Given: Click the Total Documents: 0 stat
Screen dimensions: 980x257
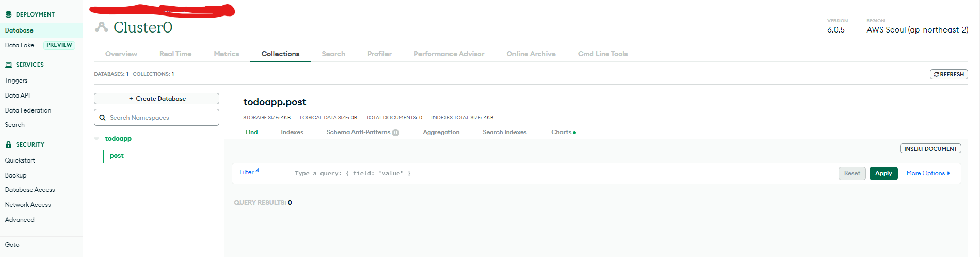Looking at the screenshot, I should 394,118.
